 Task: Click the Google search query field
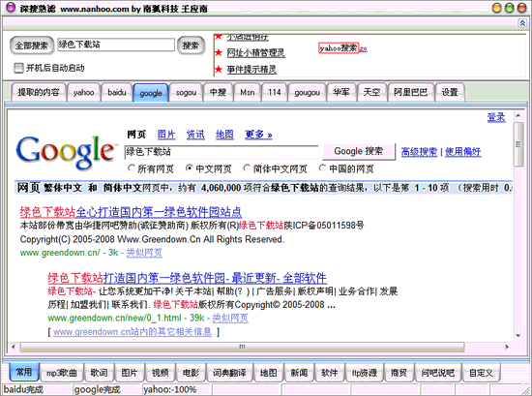point(222,152)
